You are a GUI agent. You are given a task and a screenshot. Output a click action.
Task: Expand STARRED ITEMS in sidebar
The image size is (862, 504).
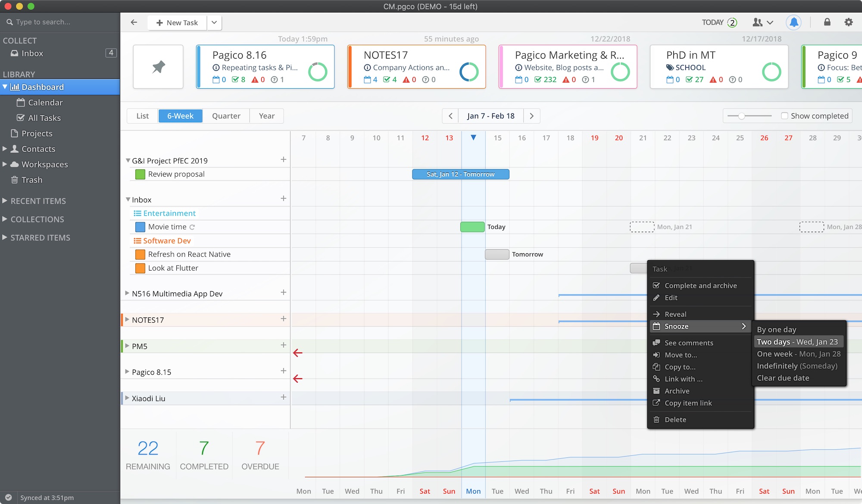pos(5,237)
